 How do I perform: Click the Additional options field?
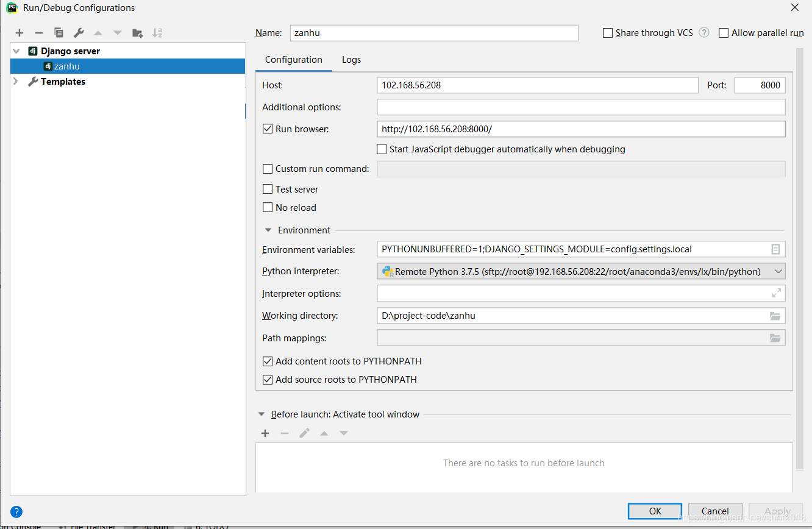point(581,107)
